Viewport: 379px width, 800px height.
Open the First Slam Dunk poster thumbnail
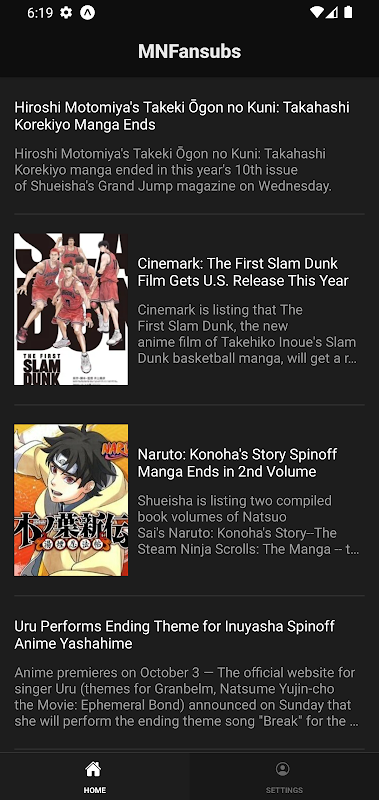tap(71, 309)
